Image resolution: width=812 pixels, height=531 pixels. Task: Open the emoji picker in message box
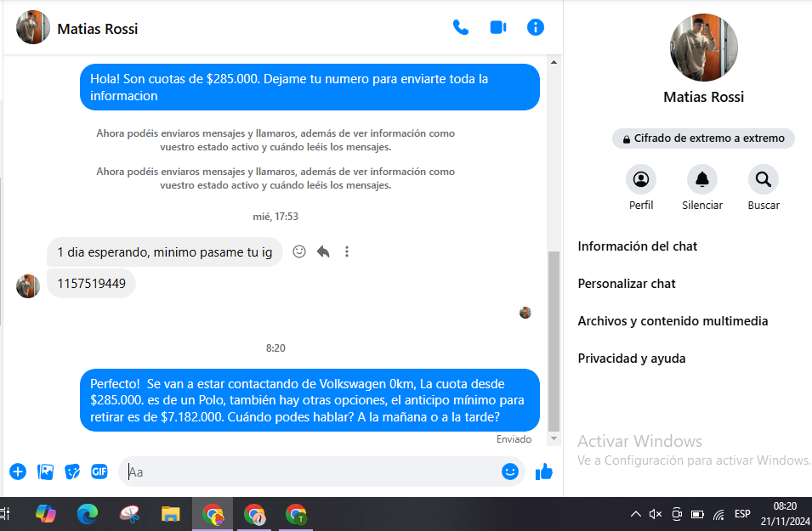(509, 472)
